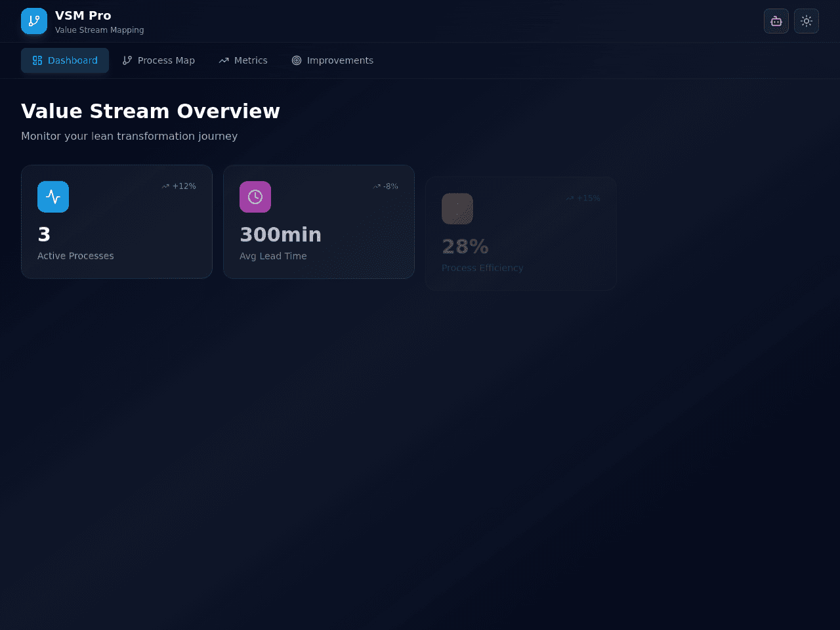The height and width of the screenshot is (630, 840).
Task: Select the +12% trend indicator
Action: 178,186
